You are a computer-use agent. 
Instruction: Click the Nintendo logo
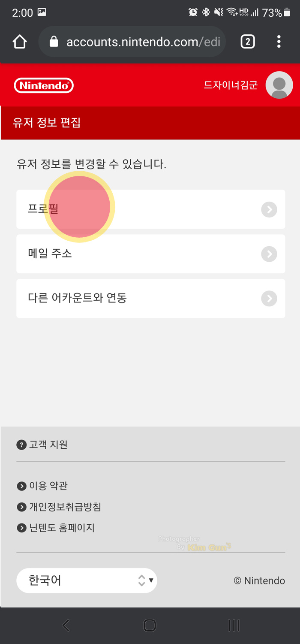click(44, 85)
